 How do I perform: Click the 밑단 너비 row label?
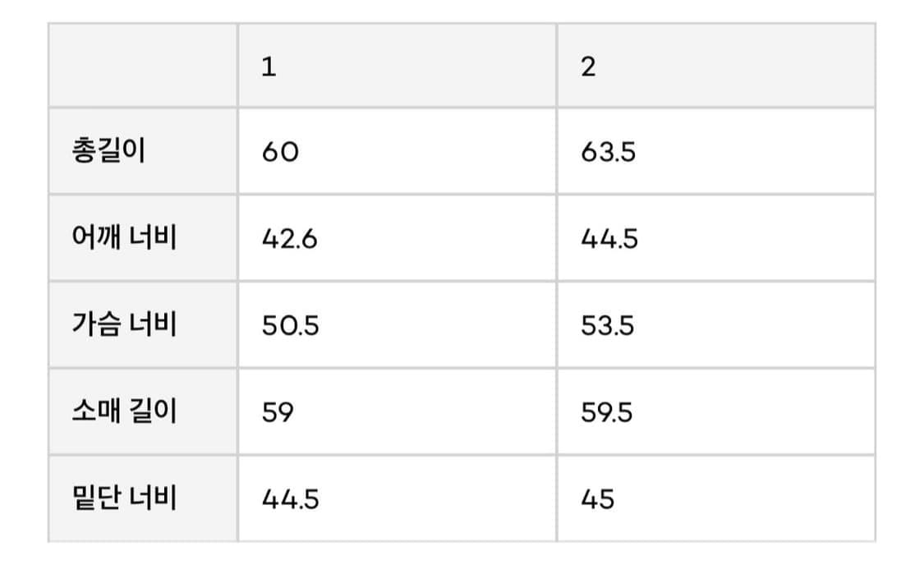(x=124, y=498)
